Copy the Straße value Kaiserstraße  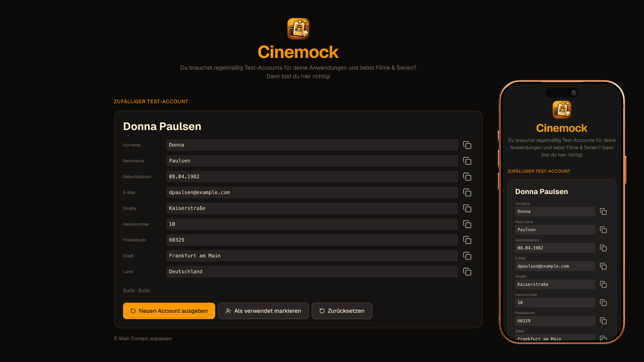pos(467,208)
